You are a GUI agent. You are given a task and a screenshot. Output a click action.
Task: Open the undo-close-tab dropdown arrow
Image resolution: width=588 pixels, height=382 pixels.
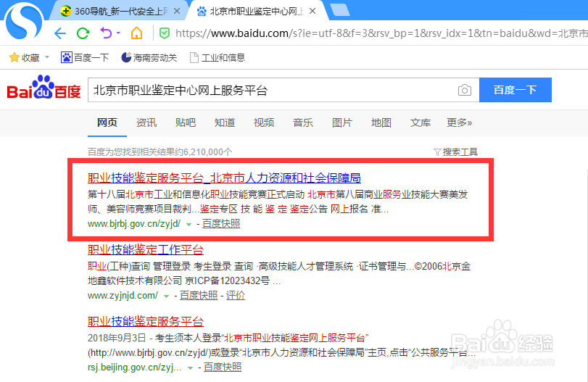point(118,33)
